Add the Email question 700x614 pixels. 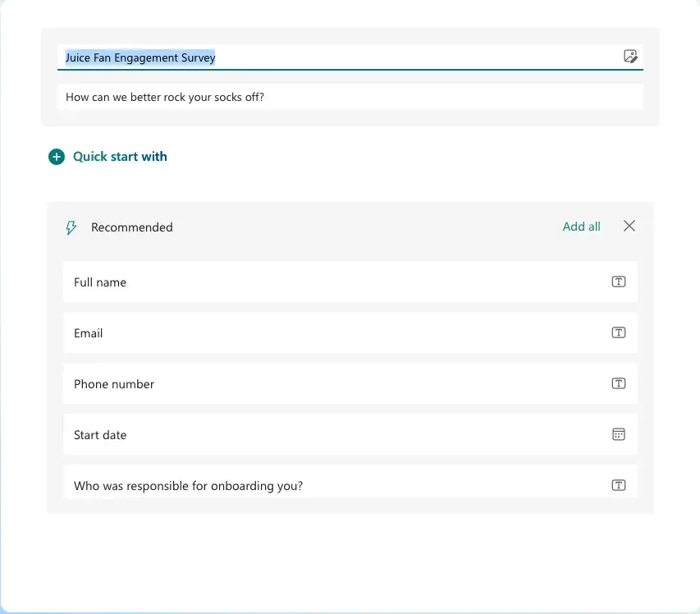tap(328, 332)
